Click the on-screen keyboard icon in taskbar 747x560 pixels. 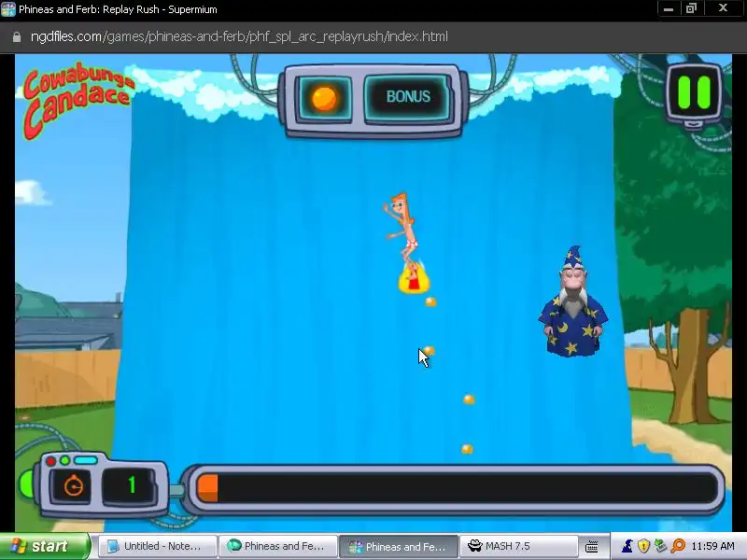click(x=591, y=547)
